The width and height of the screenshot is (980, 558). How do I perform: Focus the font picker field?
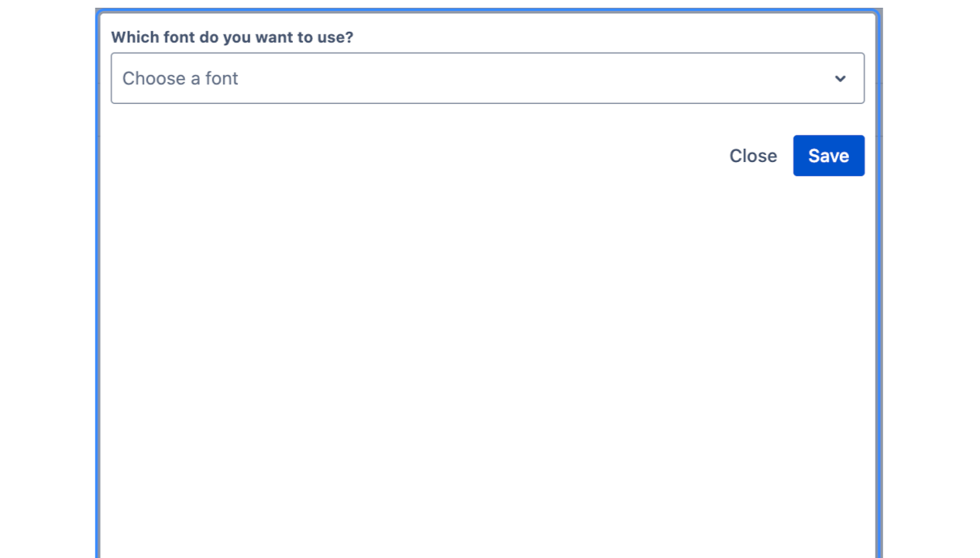point(487,78)
